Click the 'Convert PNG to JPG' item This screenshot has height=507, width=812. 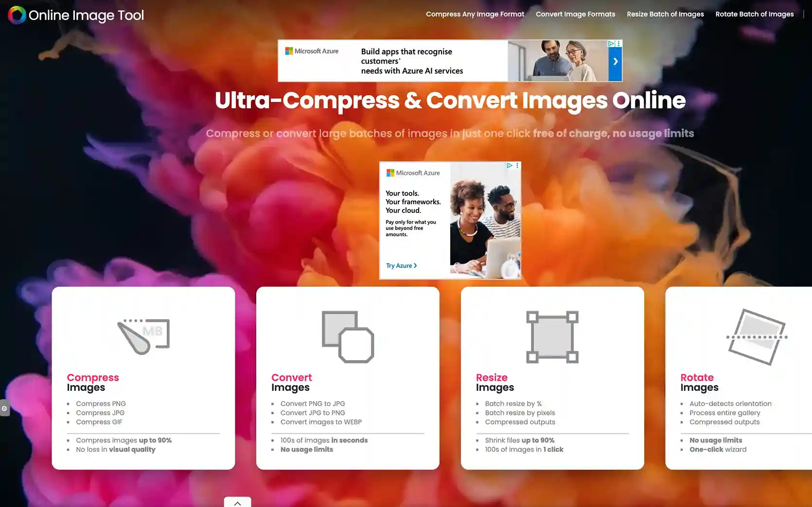313,404
